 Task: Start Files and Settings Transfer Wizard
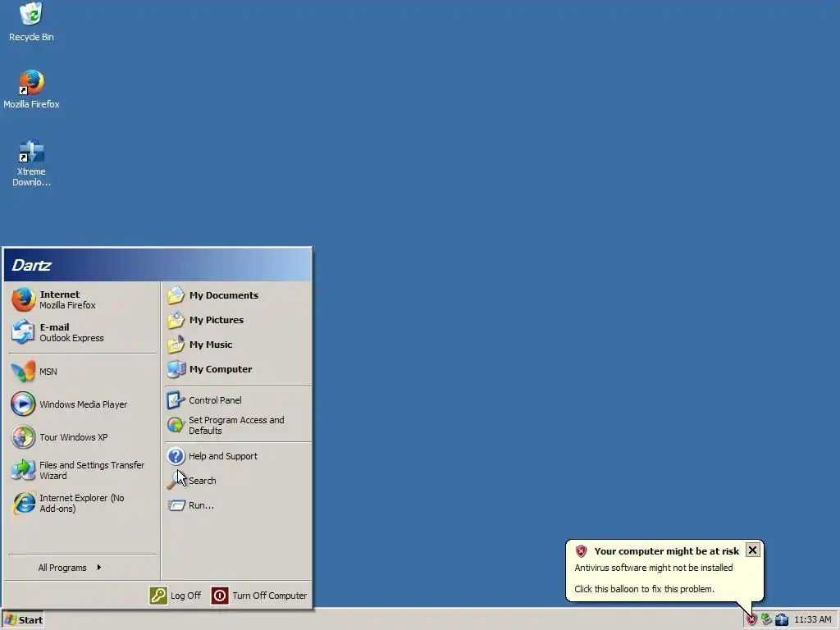coord(81,470)
